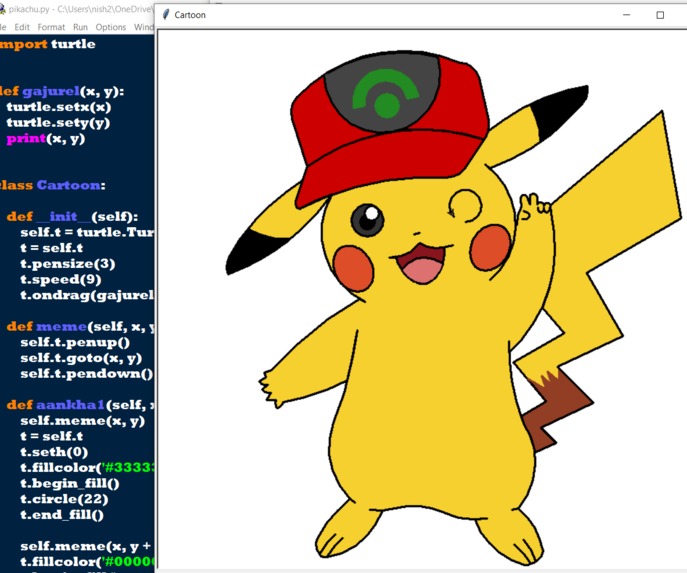687x573 pixels.
Task: Click Pikachu's open black eye
Action: (x=367, y=220)
